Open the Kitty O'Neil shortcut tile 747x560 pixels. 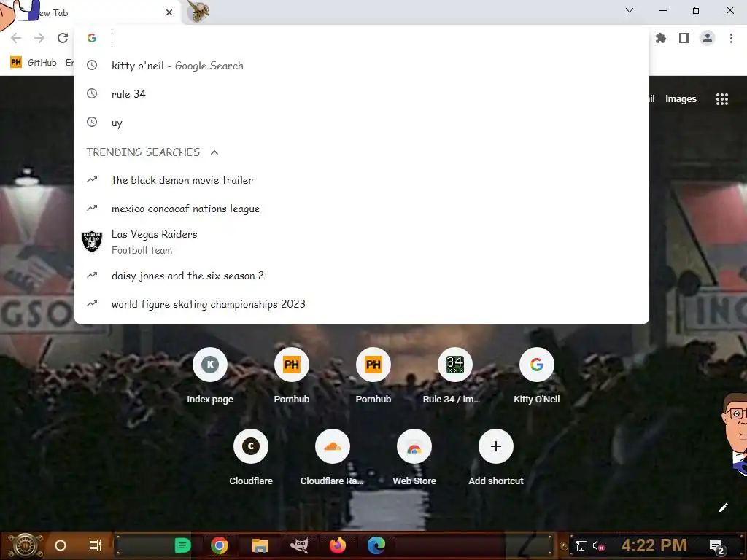coord(536,376)
